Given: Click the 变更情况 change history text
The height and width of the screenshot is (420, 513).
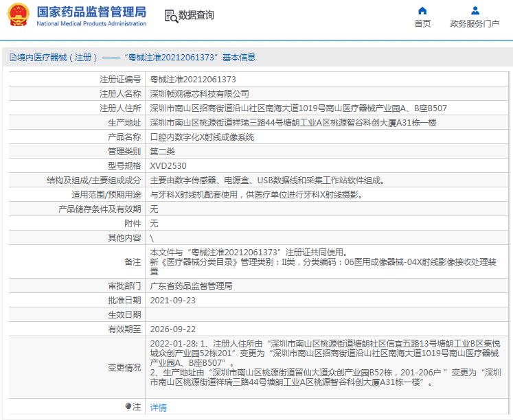Looking at the screenshot, I should [x=326, y=363].
